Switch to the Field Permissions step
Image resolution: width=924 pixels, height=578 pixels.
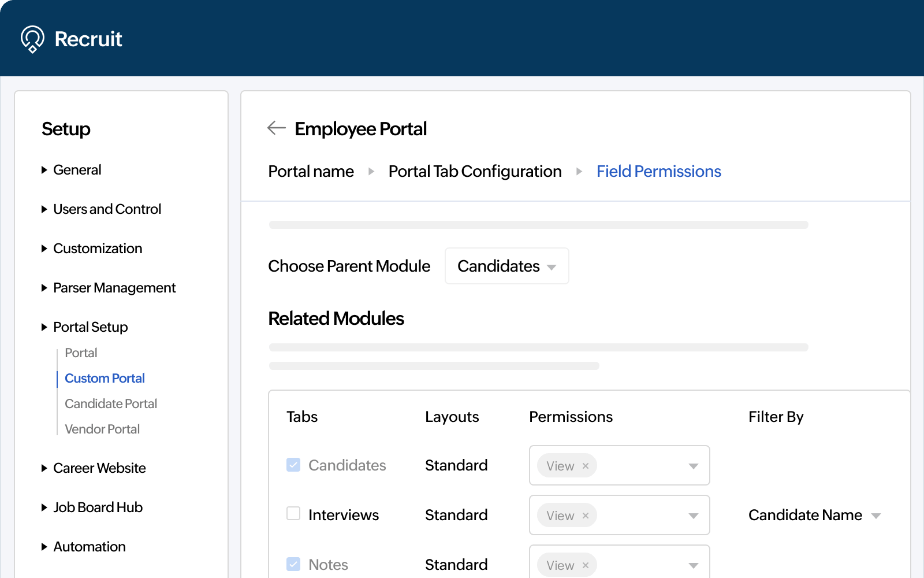coord(658,171)
